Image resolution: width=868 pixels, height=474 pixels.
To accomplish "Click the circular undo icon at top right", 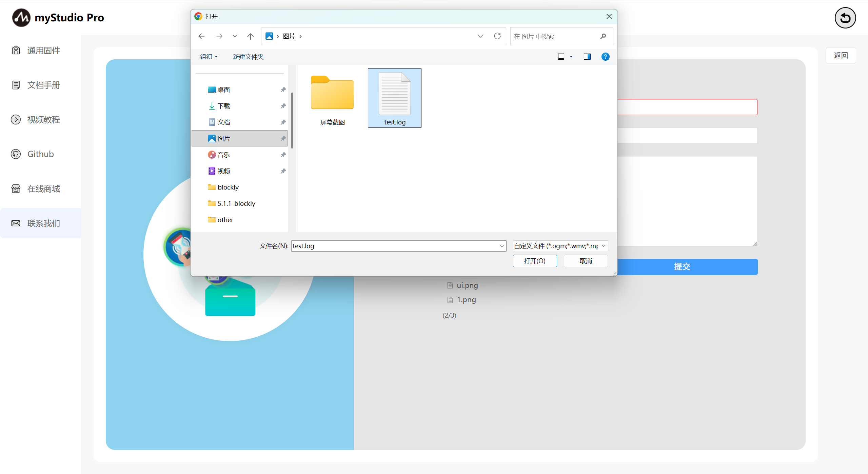I will tap(845, 18).
